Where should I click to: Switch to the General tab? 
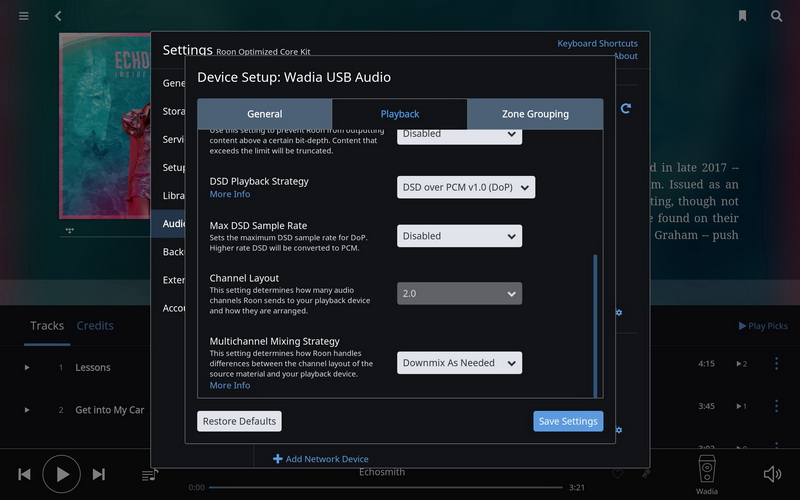point(265,114)
